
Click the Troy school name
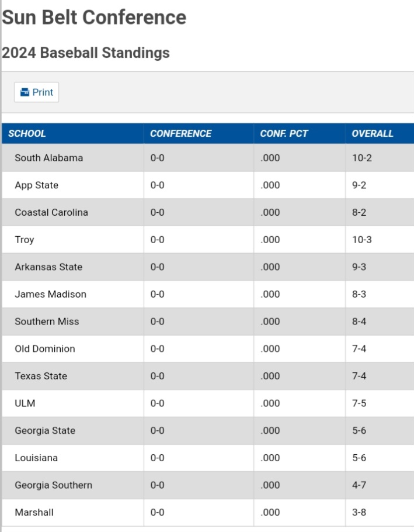pyautogui.click(x=25, y=240)
